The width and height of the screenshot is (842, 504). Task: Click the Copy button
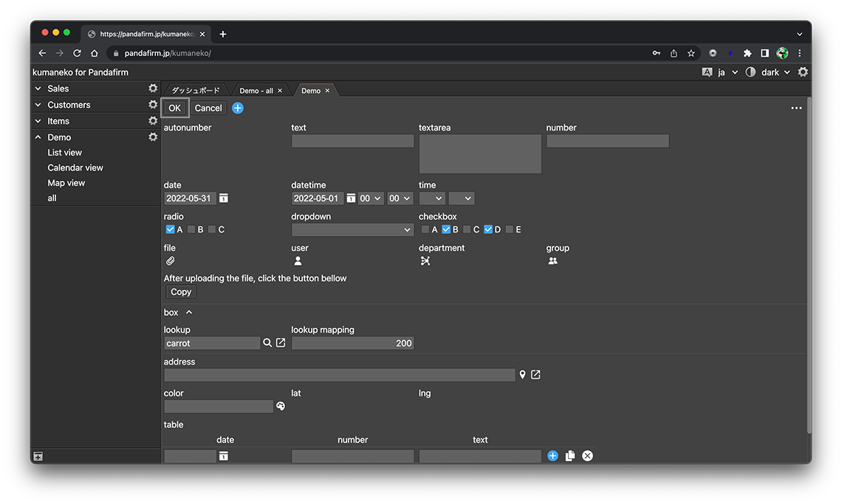[x=181, y=292]
